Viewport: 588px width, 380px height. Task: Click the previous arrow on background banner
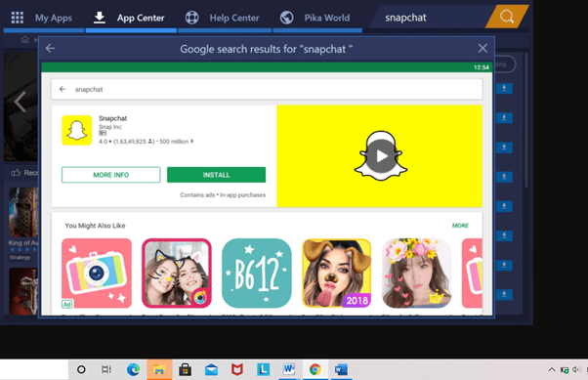20,102
